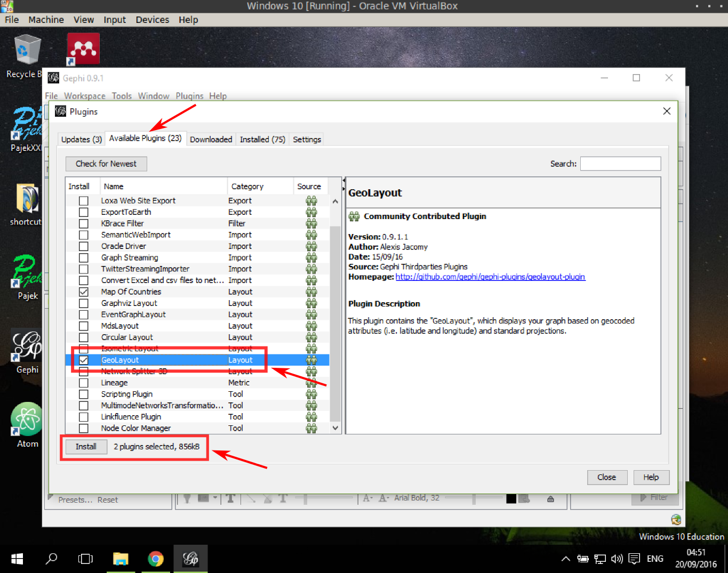Check the ExportToEarth plugin checkbox
The height and width of the screenshot is (573, 728).
click(x=84, y=212)
